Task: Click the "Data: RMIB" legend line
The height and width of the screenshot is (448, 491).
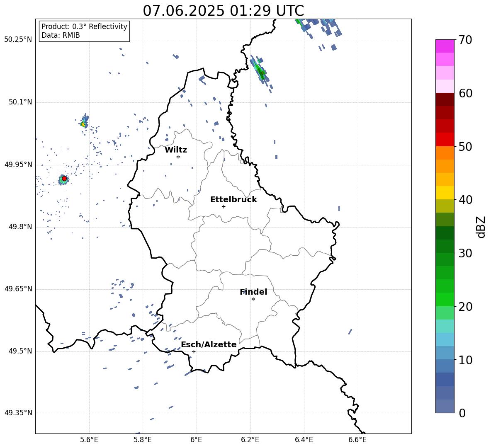Action: [61, 35]
